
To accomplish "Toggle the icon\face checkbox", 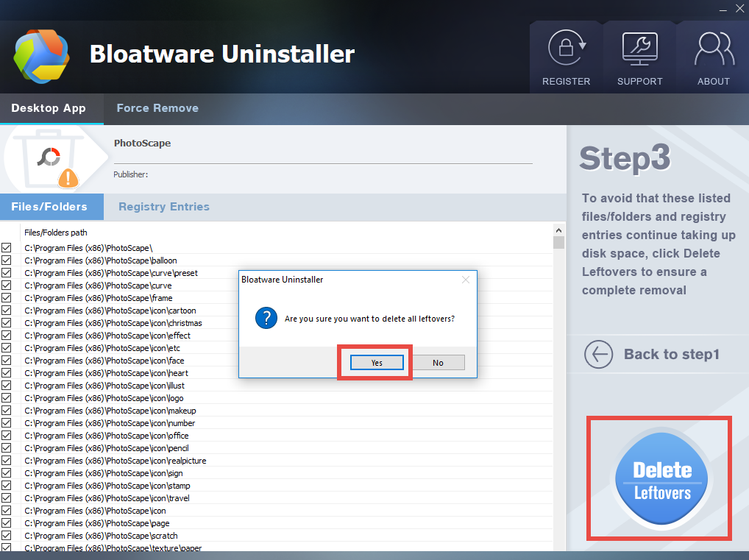I will (x=6, y=361).
